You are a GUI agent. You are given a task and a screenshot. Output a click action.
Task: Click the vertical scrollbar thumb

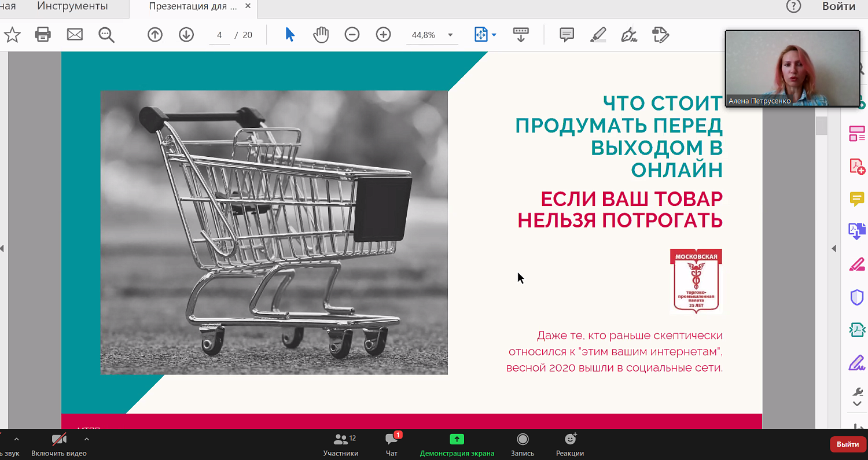822,126
